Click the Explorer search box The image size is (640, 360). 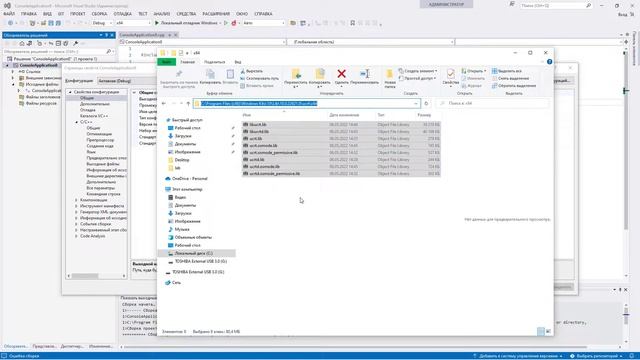(493, 104)
